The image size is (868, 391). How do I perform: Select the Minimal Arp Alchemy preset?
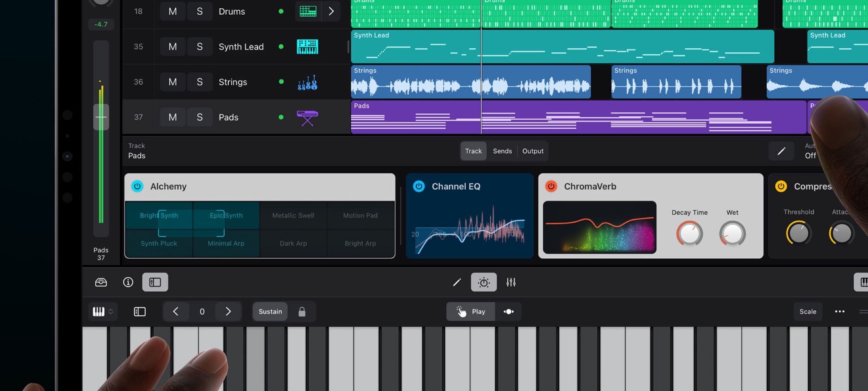pos(226,244)
